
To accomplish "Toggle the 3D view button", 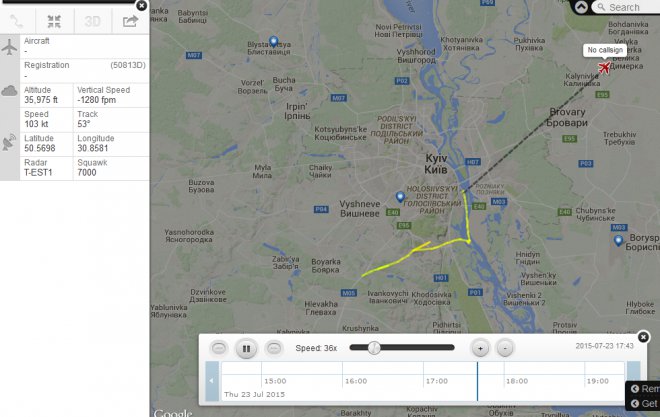I will 92,21.
